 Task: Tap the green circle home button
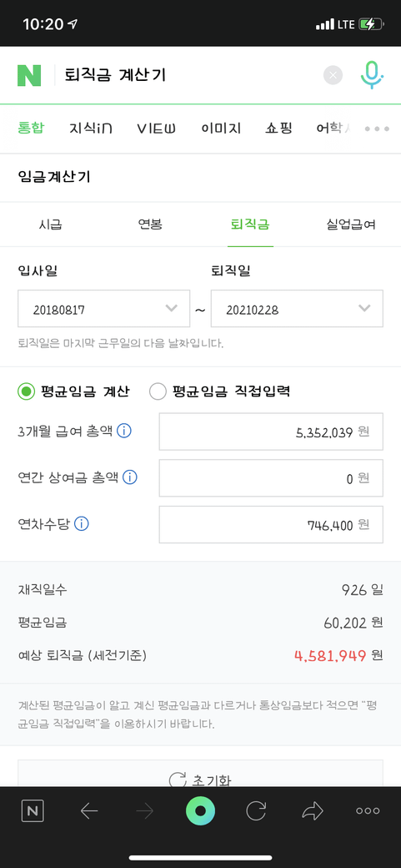200,811
